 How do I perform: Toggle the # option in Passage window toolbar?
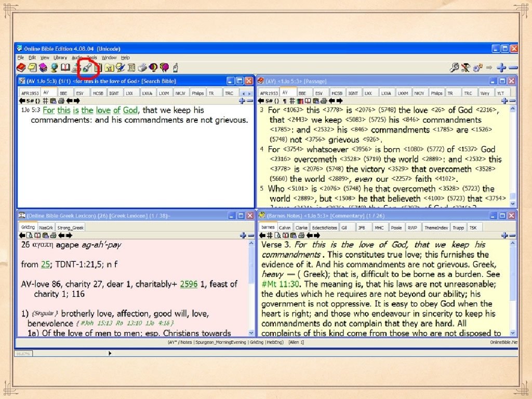click(292, 101)
